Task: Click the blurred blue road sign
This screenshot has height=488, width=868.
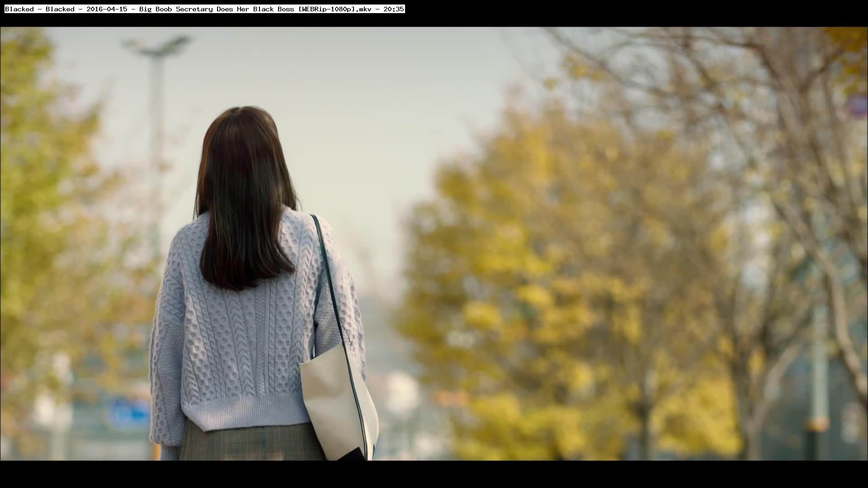Action: click(x=130, y=412)
